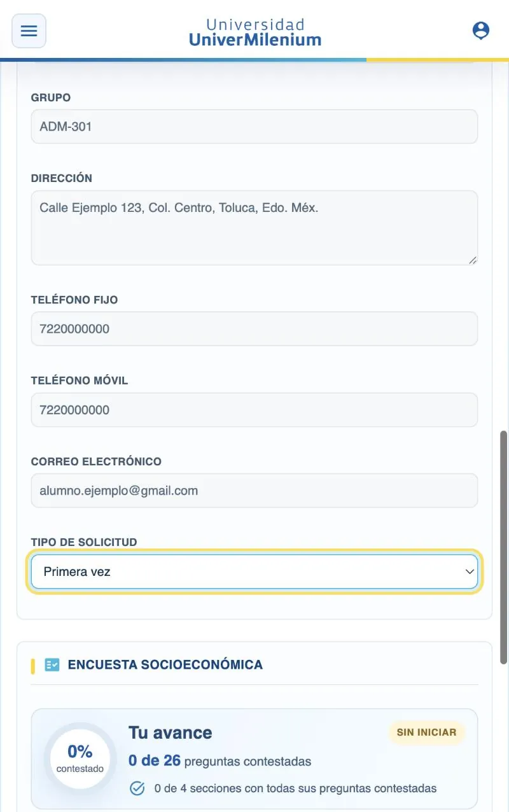Click the Tipo de Solicitud label

(84, 542)
